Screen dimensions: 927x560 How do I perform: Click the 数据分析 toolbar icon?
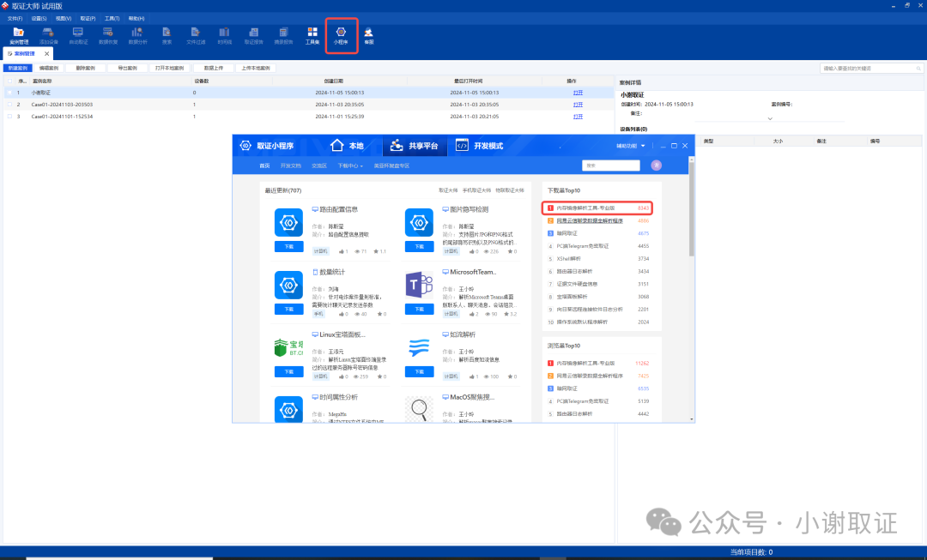137,36
